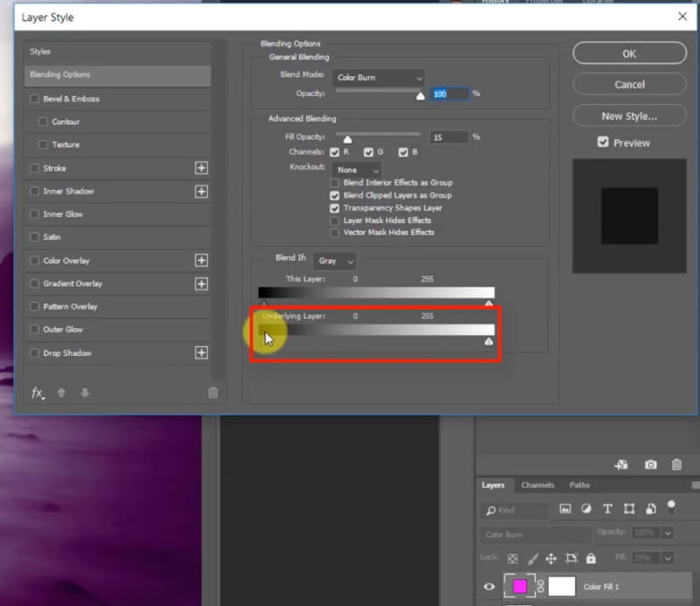Move effect down with the down arrow icon

85,393
